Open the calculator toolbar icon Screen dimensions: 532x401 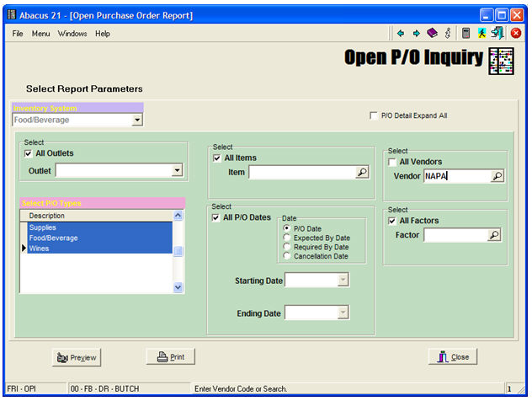[x=465, y=34]
